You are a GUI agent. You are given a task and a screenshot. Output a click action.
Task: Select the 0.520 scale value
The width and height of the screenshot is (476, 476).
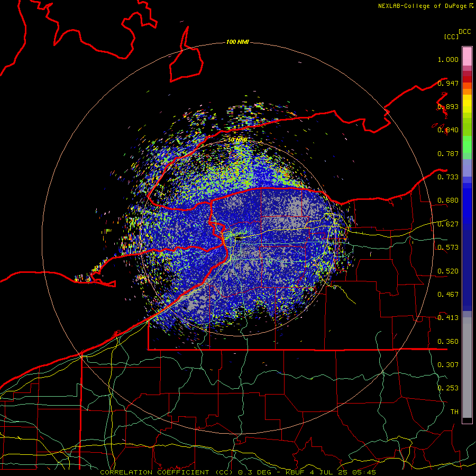tap(448, 271)
